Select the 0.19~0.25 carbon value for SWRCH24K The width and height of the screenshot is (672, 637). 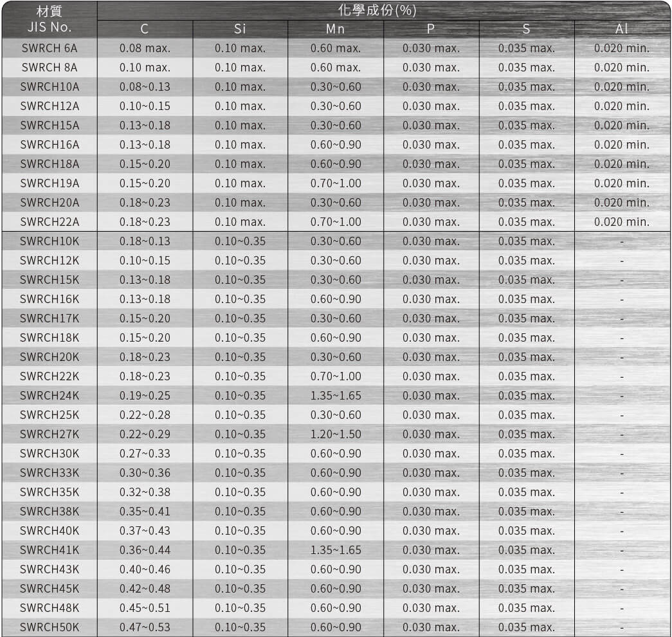145,396
